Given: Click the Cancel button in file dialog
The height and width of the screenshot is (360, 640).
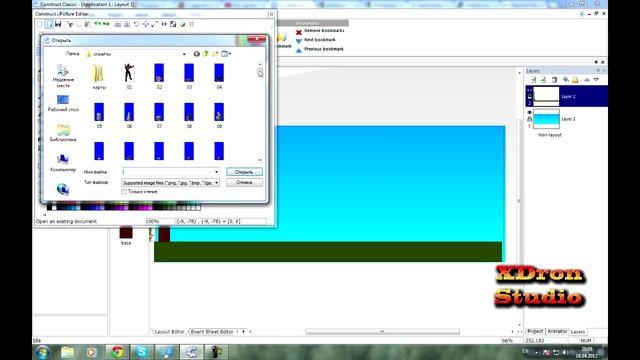Looking at the screenshot, I should [x=244, y=182].
